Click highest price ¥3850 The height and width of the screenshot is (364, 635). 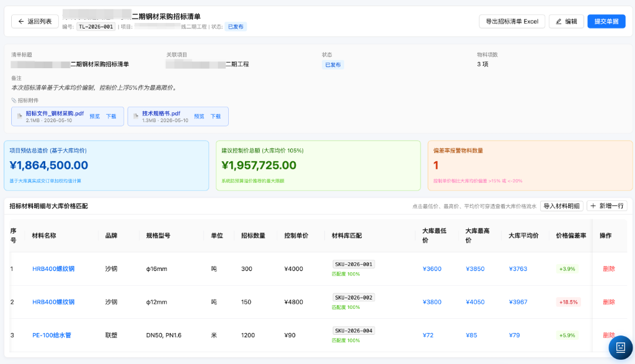click(475, 269)
